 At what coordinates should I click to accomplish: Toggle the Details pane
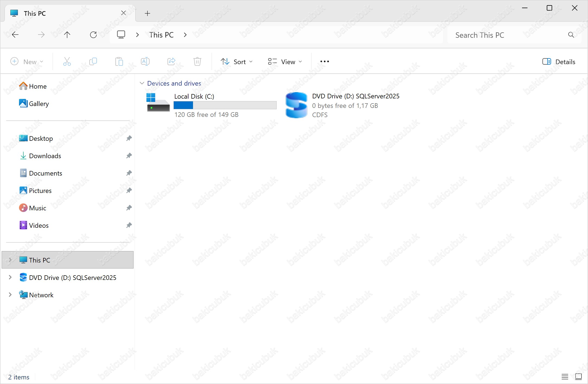(559, 62)
